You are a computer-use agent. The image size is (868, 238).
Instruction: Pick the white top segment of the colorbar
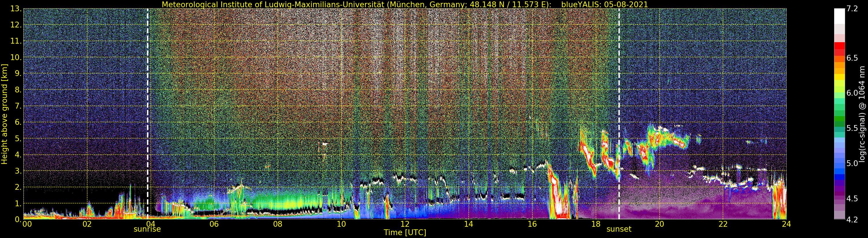(839, 15)
